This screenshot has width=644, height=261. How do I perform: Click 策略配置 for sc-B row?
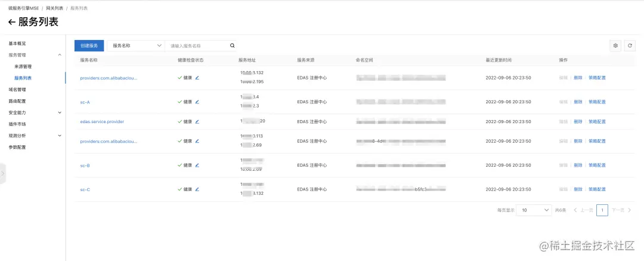(597, 165)
